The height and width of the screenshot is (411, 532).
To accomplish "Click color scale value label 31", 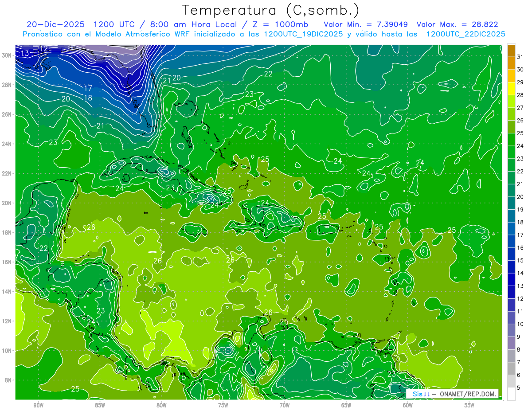I will pos(520,56).
